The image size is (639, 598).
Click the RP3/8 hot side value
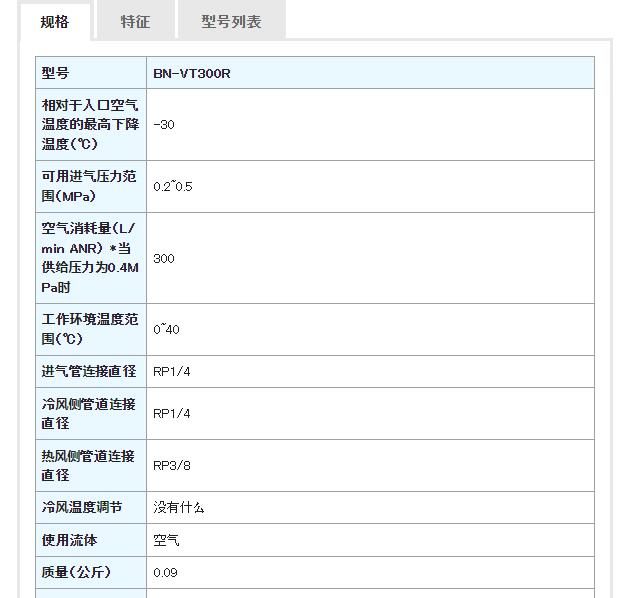pyautogui.click(x=172, y=466)
